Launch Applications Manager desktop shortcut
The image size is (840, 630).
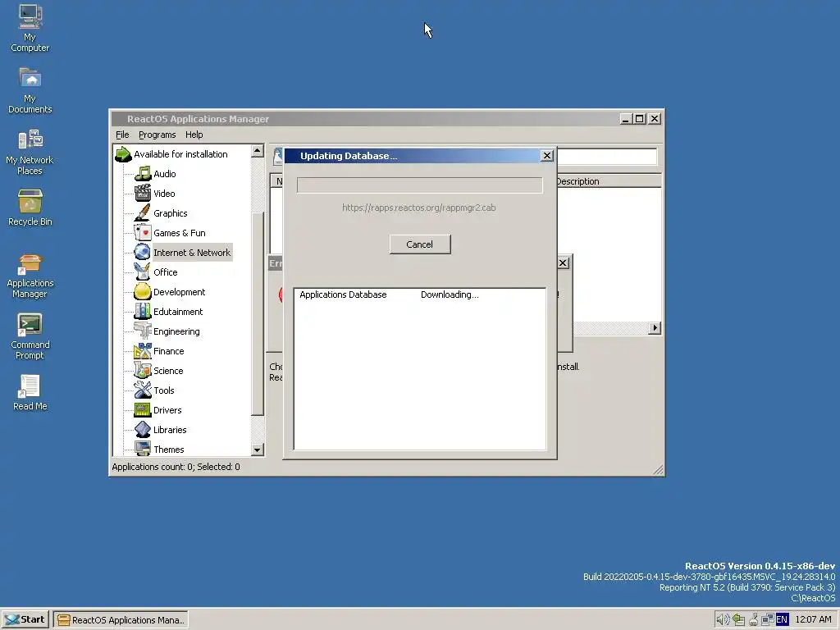[x=30, y=276]
